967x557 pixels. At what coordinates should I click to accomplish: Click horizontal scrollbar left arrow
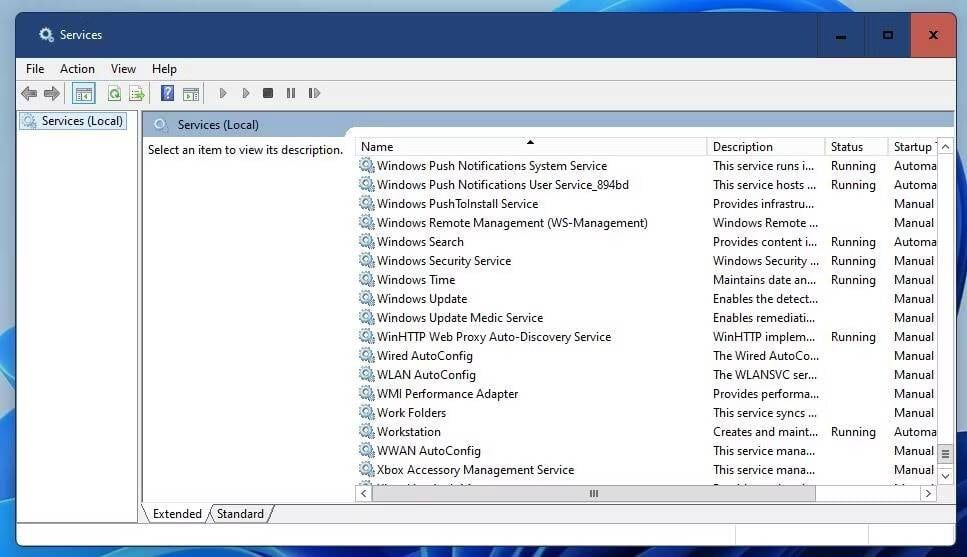click(x=364, y=493)
